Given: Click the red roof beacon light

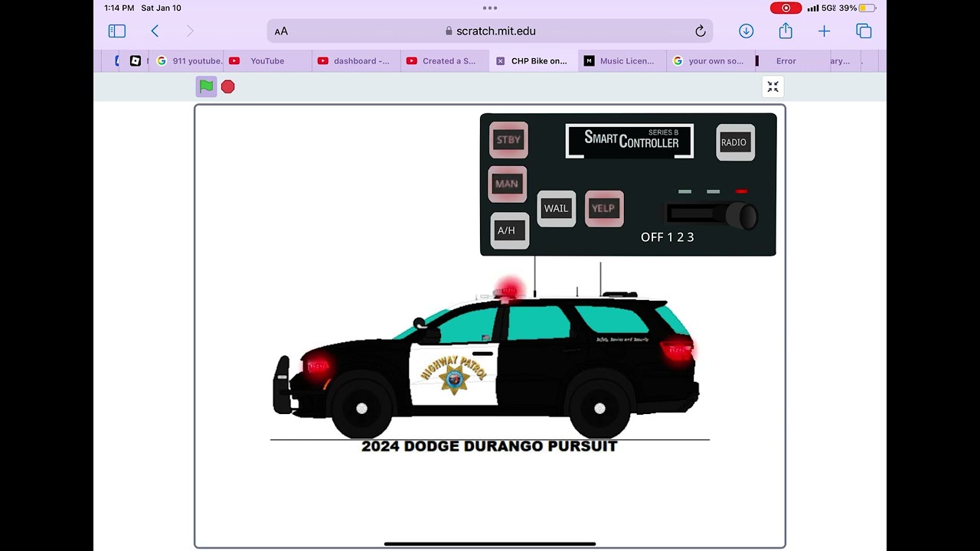Looking at the screenshot, I should click(509, 291).
